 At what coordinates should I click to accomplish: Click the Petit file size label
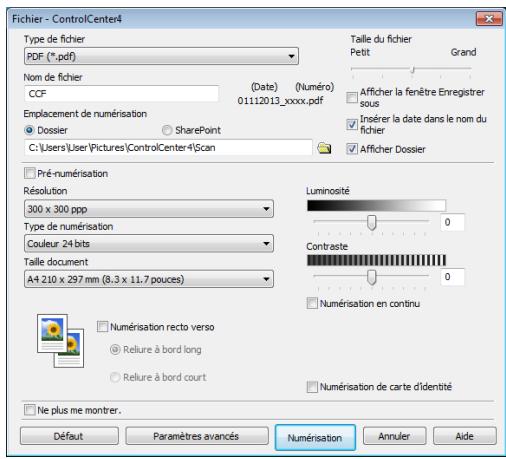360,52
